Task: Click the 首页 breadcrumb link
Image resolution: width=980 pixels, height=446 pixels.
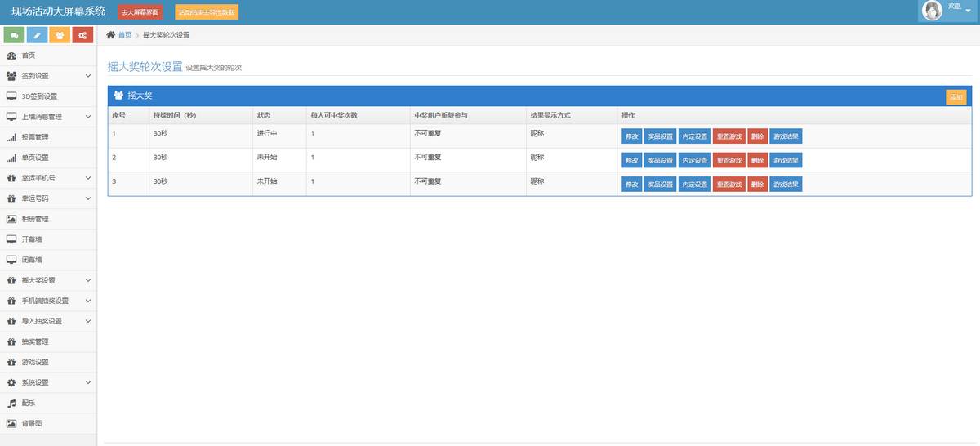Action: 125,35
